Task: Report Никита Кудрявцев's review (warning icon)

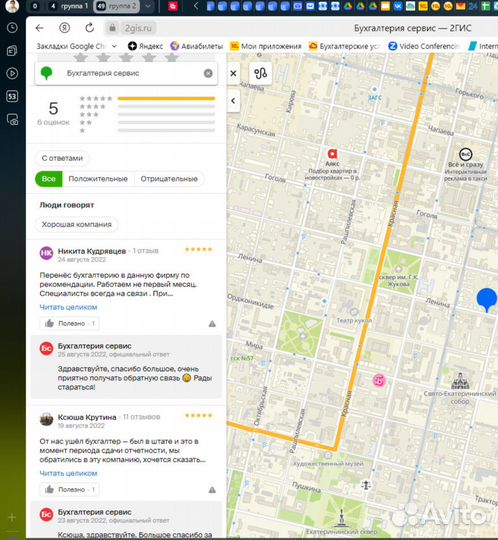Action: click(x=212, y=324)
